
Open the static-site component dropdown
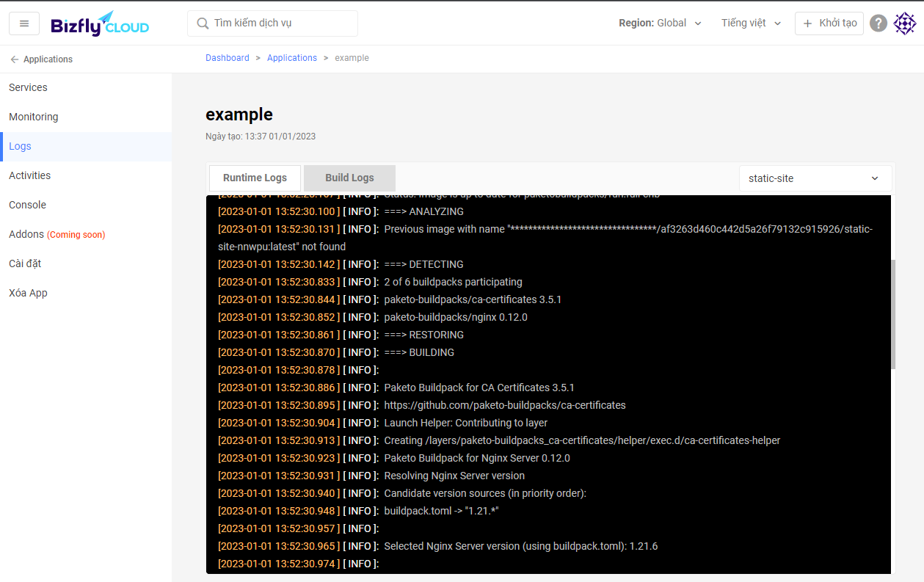click(815, 178)
